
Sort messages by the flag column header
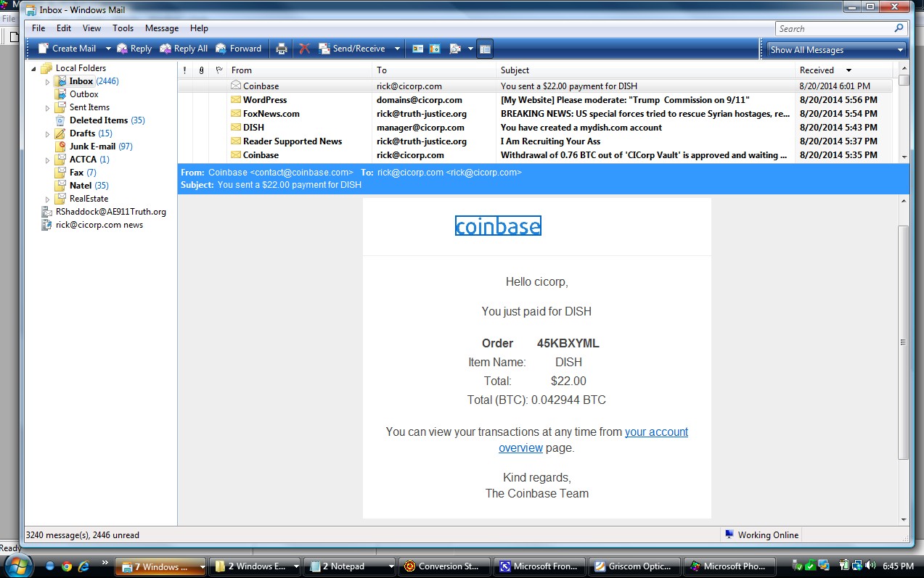click(x=218, y=70)
